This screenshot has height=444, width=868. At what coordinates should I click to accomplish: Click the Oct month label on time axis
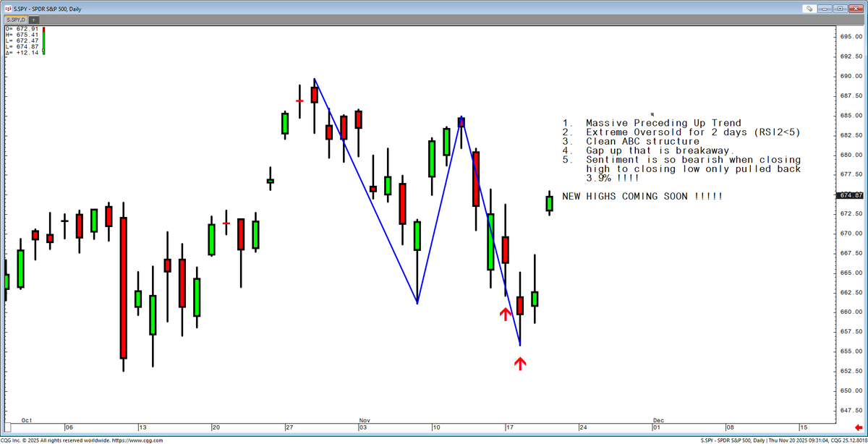[27, 420]
